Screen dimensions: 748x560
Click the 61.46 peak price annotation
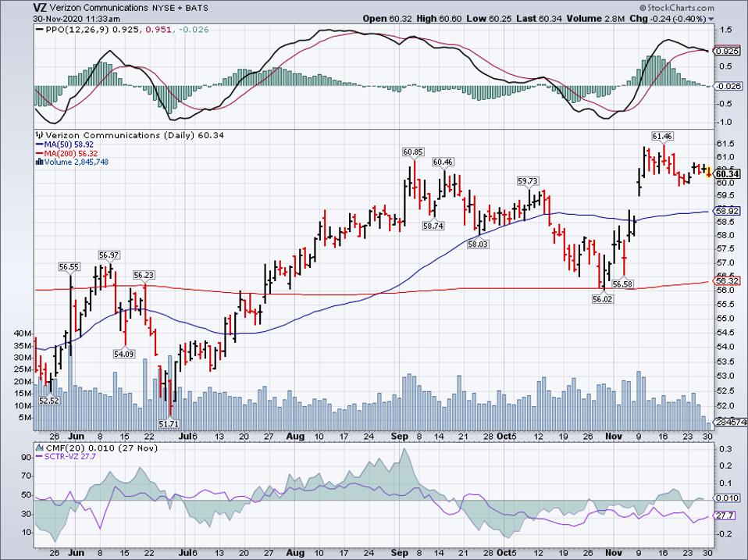tap(662, 137)
